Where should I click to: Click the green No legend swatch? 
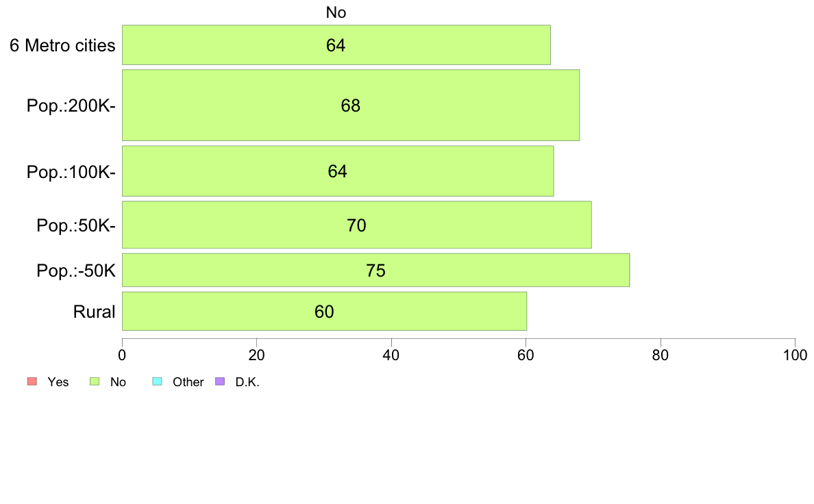point(95,381)
